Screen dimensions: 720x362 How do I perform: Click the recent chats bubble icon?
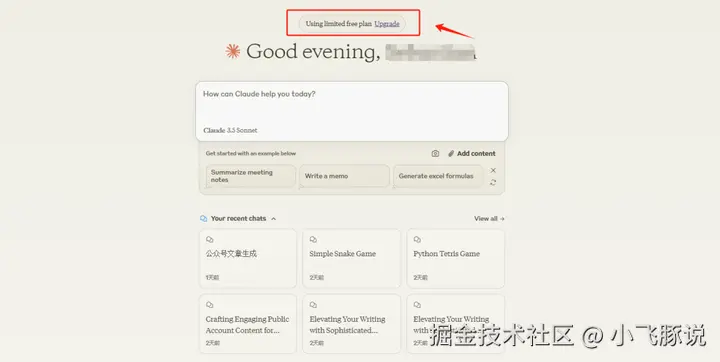pyautogui.click(x=203, y=219)
